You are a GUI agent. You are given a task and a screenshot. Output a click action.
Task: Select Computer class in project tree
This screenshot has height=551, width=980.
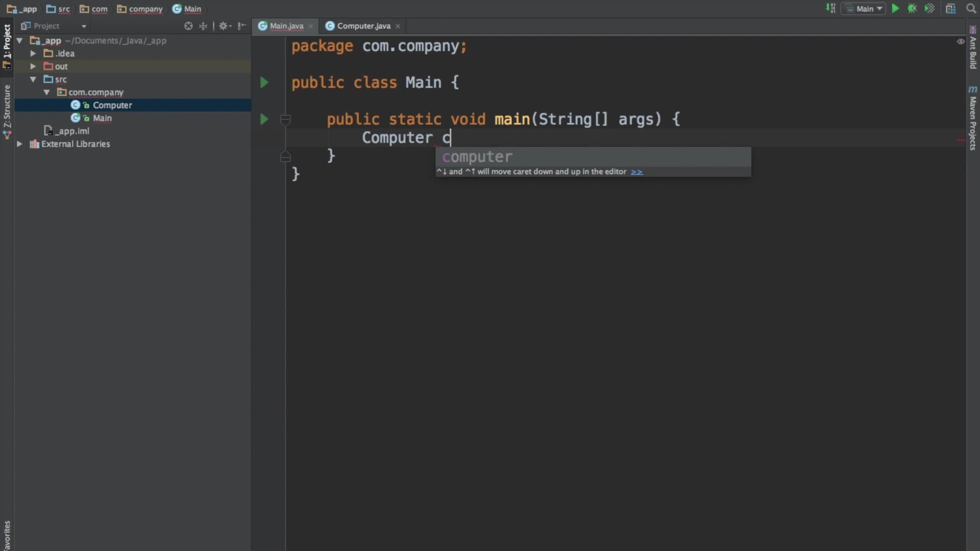(133, 105)
